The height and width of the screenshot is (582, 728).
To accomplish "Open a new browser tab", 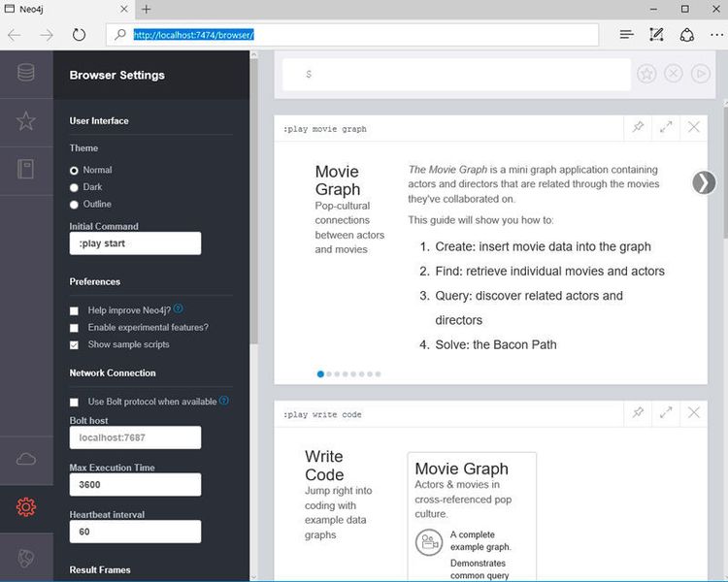I will [x=147, y=10].
